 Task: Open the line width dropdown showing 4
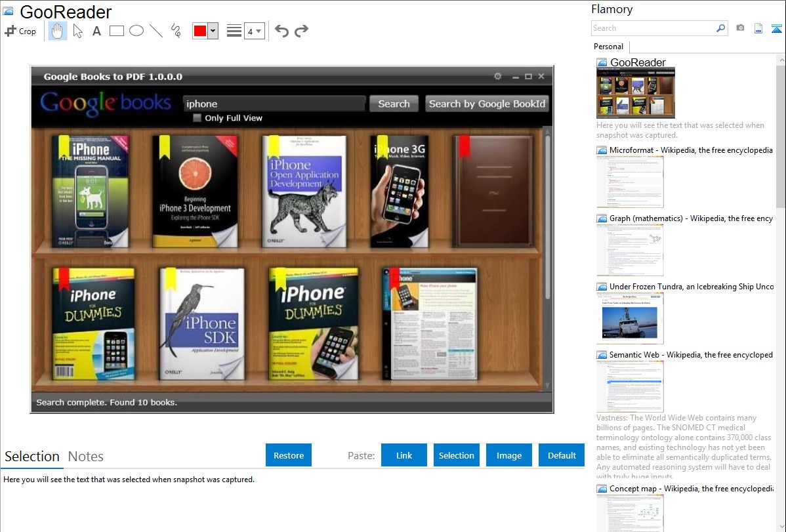[x=254, y=31]
